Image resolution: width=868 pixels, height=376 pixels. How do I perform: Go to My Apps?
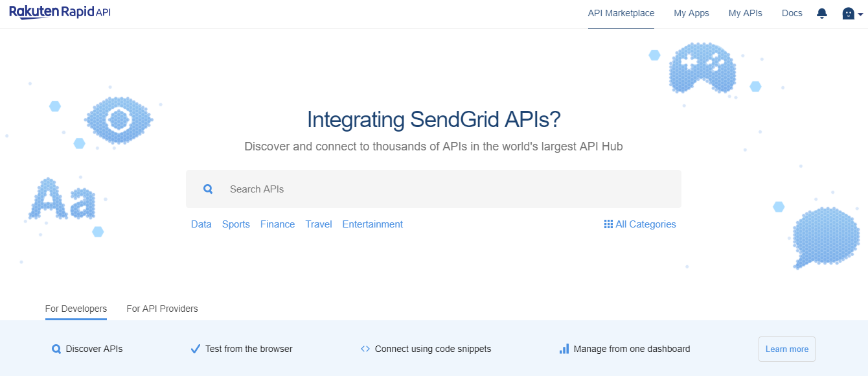(691, 14)
